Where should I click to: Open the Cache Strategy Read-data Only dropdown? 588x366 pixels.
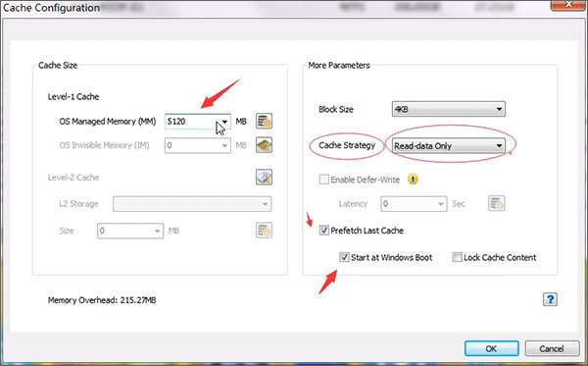click(x=449, y=145)
